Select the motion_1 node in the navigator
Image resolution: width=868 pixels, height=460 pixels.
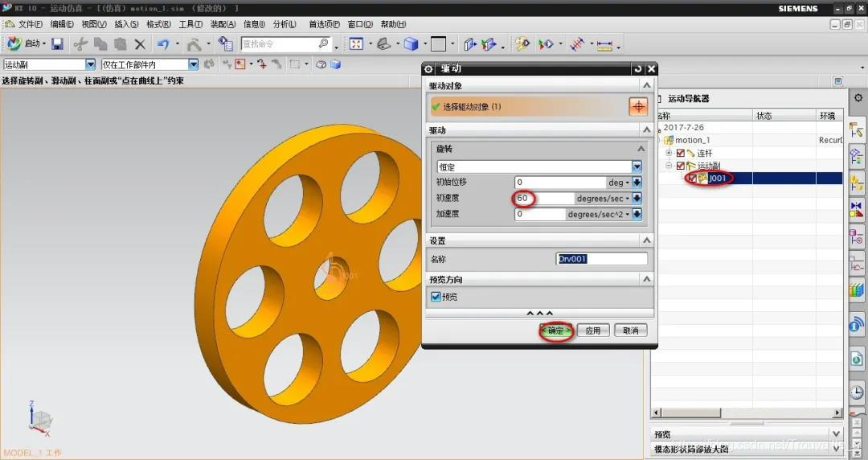(x=693, y=140)
